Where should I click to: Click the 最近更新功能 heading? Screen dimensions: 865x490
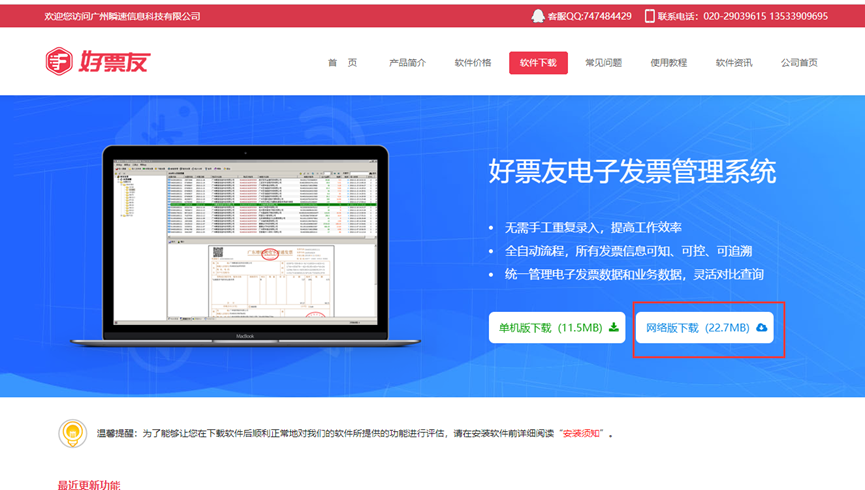[89, 485]
